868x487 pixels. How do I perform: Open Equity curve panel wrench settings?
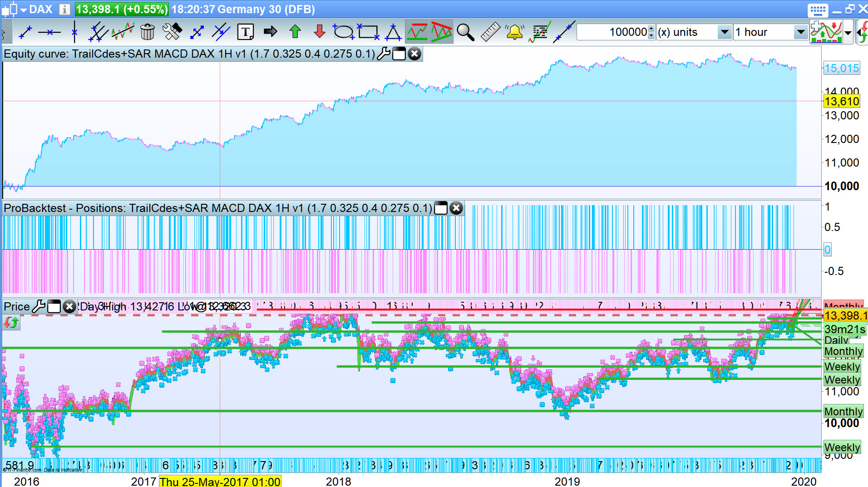tap(384, 54)
